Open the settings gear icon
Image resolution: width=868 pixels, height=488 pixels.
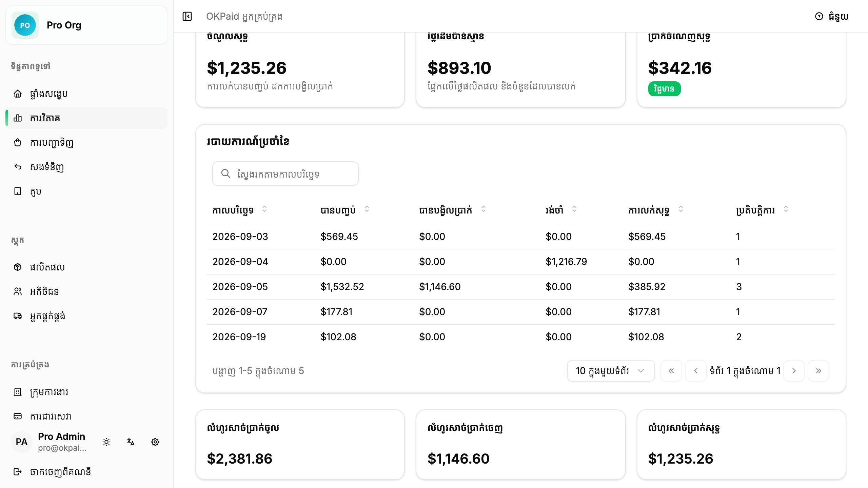pos(155,442)
